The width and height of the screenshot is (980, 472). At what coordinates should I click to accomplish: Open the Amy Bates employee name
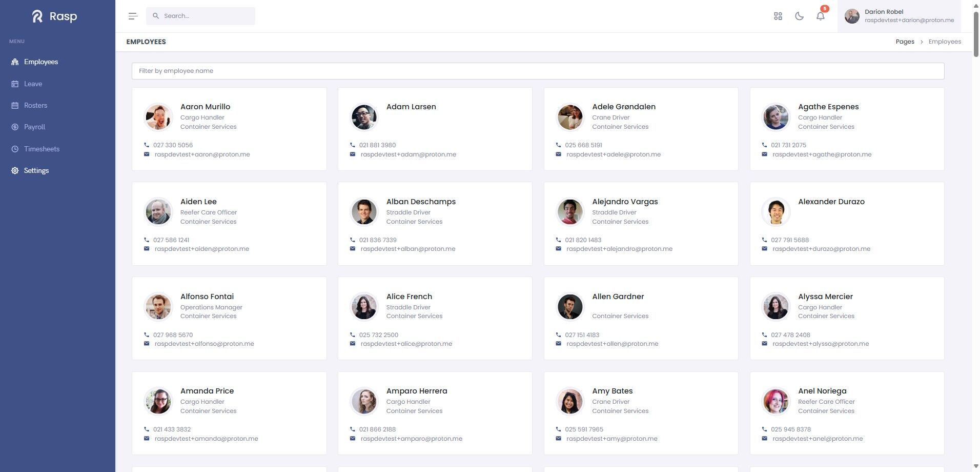(612, 391)
